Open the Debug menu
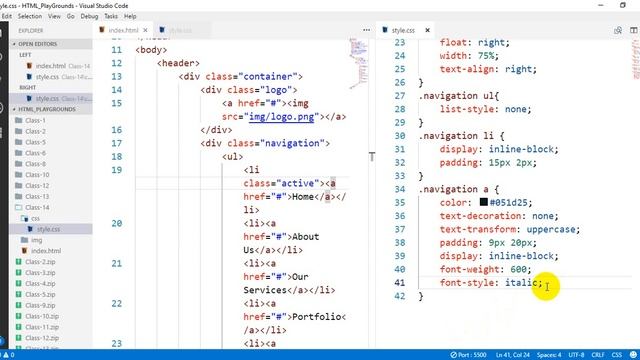Screen dimensions: 640x360 89,16
